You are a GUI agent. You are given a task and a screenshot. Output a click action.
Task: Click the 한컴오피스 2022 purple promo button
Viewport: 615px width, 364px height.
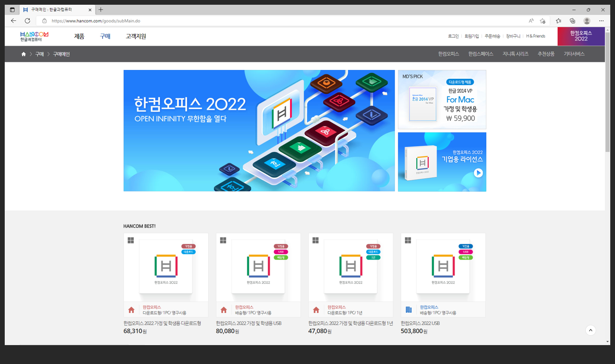[581, 36]
